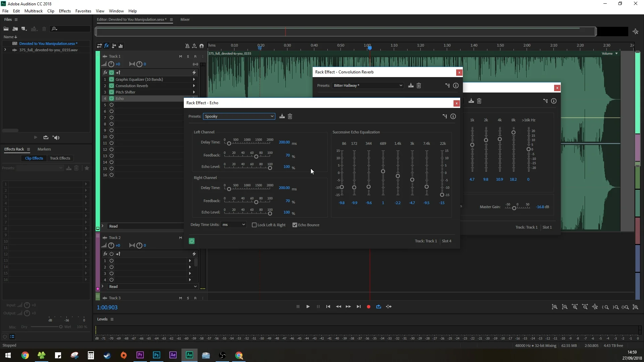Toggle power for Pitch Shifter slot
This screenshot has width=644, height=362.
(112, 92)
